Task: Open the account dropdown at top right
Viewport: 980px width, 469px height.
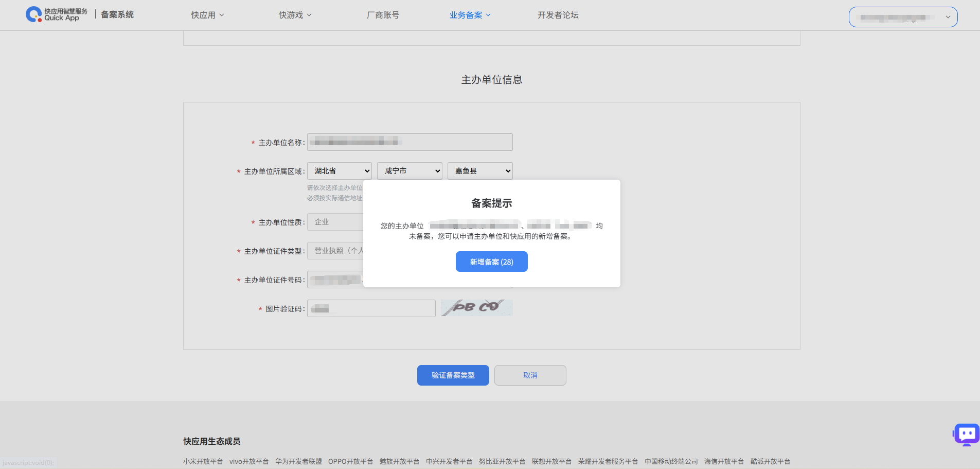Action: pos(903,17)
